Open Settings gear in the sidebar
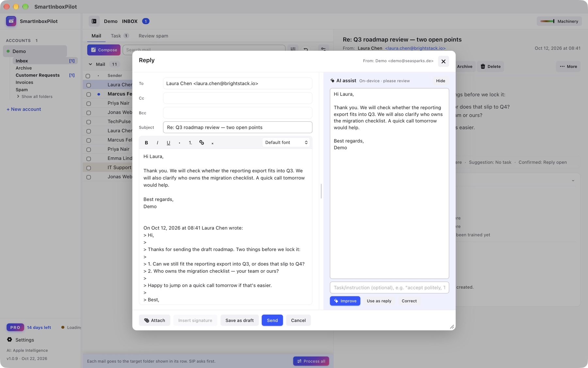 (9, 340)
